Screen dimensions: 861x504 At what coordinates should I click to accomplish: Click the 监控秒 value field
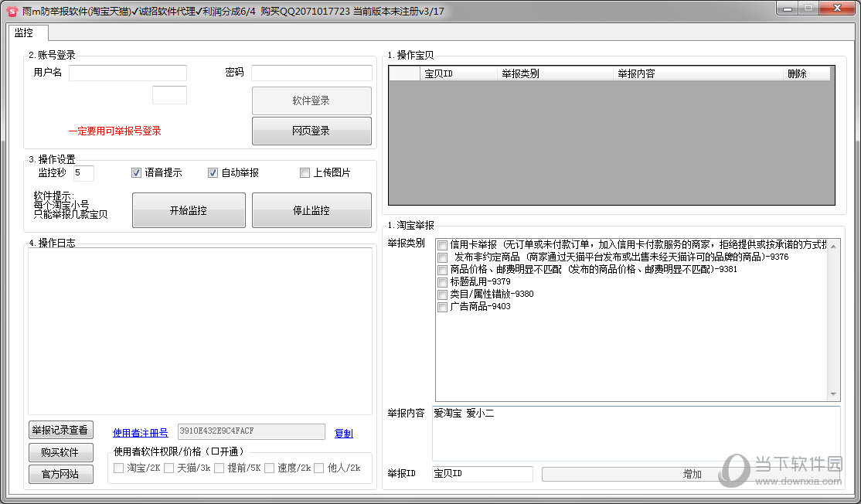coord(83,173)
